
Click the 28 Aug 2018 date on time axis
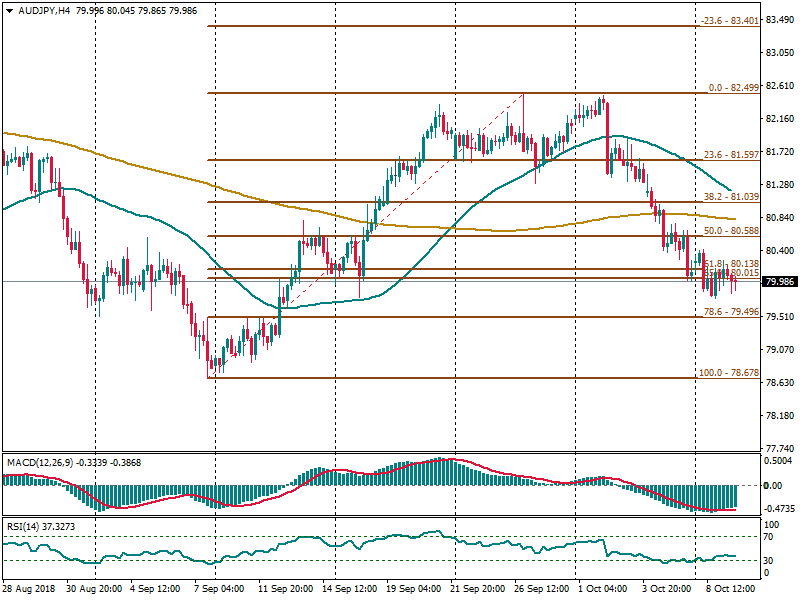point(28,591)
